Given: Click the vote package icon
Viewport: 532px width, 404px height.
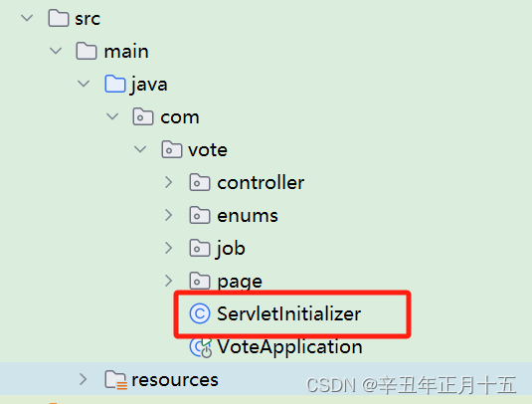Looking at the screenshot, I should (x=172, y=149).
